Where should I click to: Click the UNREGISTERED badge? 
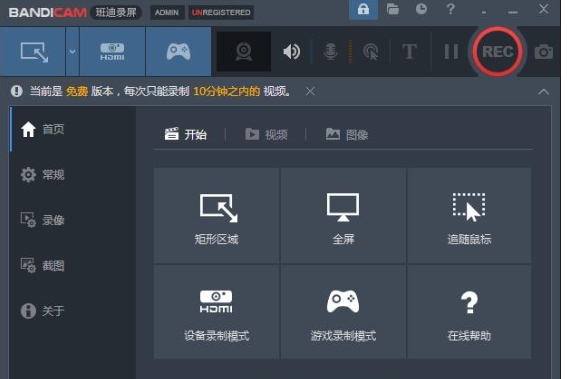pos(221,12)
